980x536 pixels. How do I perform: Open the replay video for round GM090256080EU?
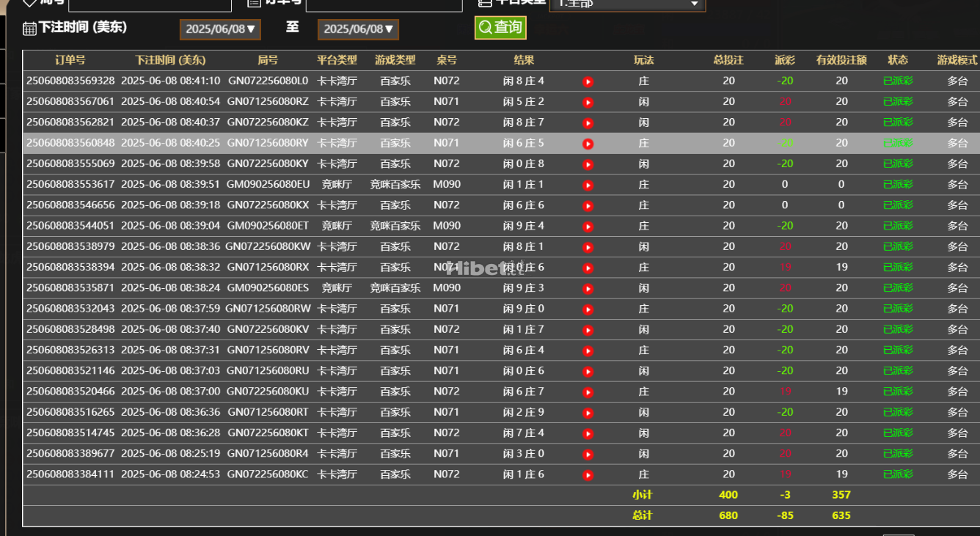pos(588,185)
